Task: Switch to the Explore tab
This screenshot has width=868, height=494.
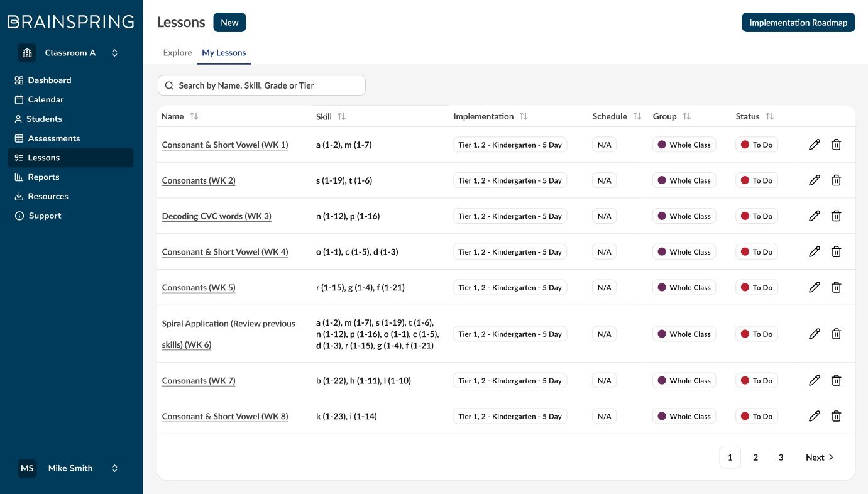Action: 177,53
